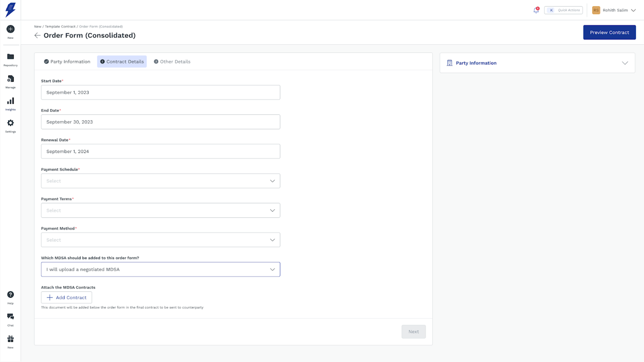Open the Repository folder icon
The image size is (644, 362).
pos(10,57)
